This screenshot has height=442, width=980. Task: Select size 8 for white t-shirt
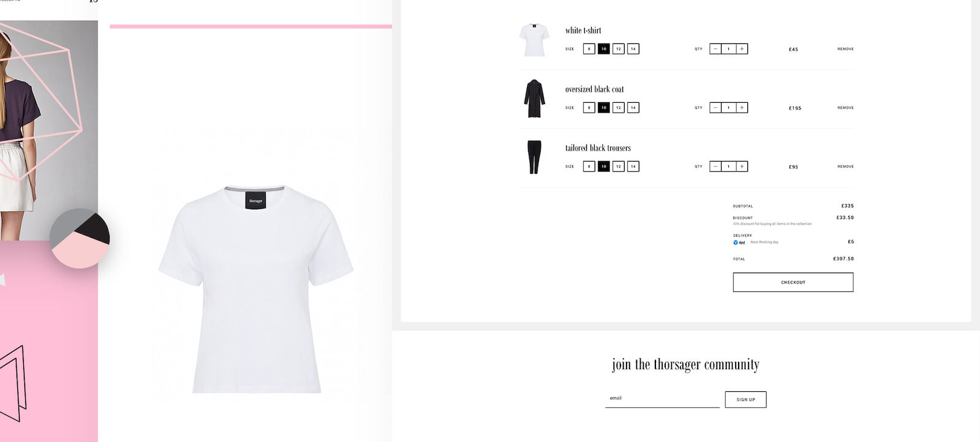(x=589, y=49)
